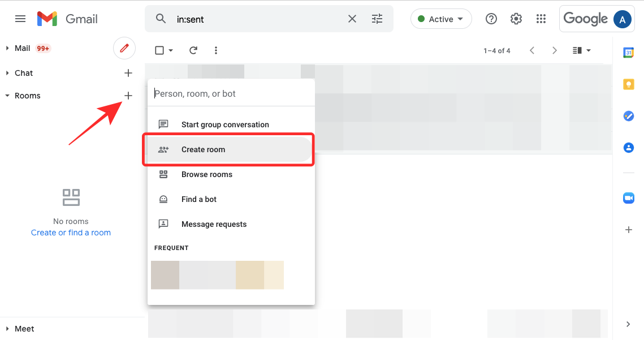Click the refresh icon
Viewport: 644px width, 340px height.
pos(193,50)
